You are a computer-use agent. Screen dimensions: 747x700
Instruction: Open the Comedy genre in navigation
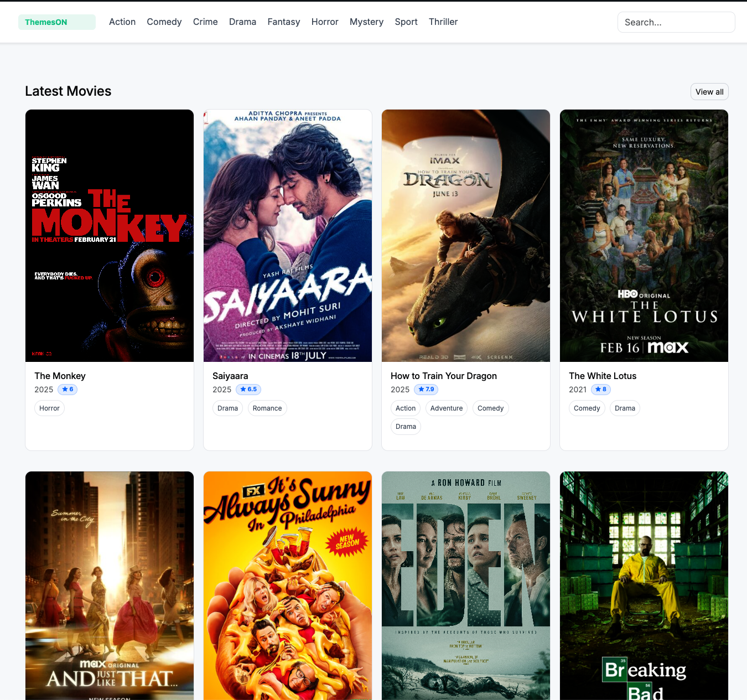click(x=164, y=22)
